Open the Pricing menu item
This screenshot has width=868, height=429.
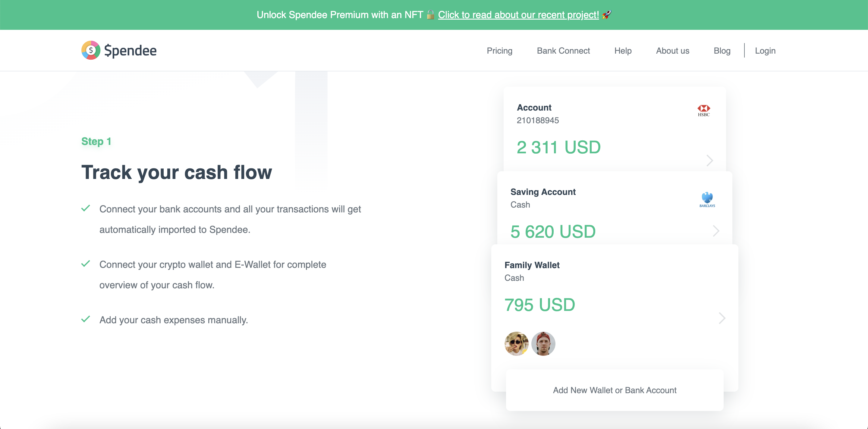tap(499, 51)
